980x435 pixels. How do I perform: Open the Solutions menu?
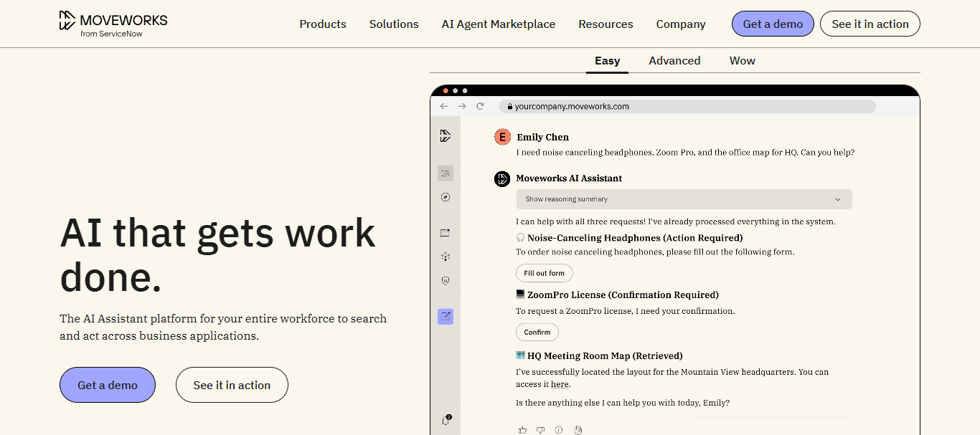(x=394, y=24)
